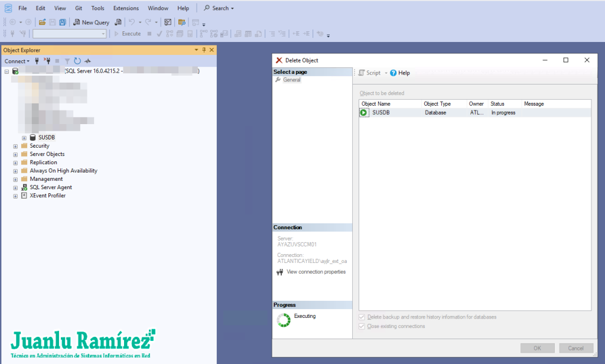Expand the Security folder node
This screenshot has width=605, height=364.
(x=15, y=146)
